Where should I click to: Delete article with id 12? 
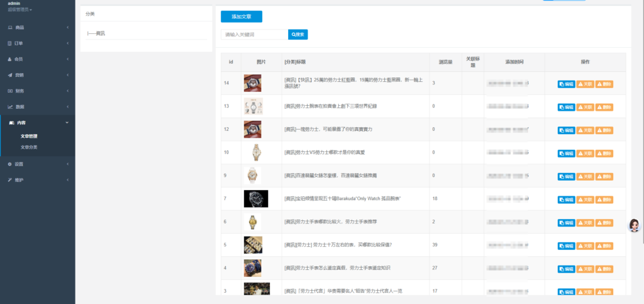pyautogui.click(x=604, y=130)
